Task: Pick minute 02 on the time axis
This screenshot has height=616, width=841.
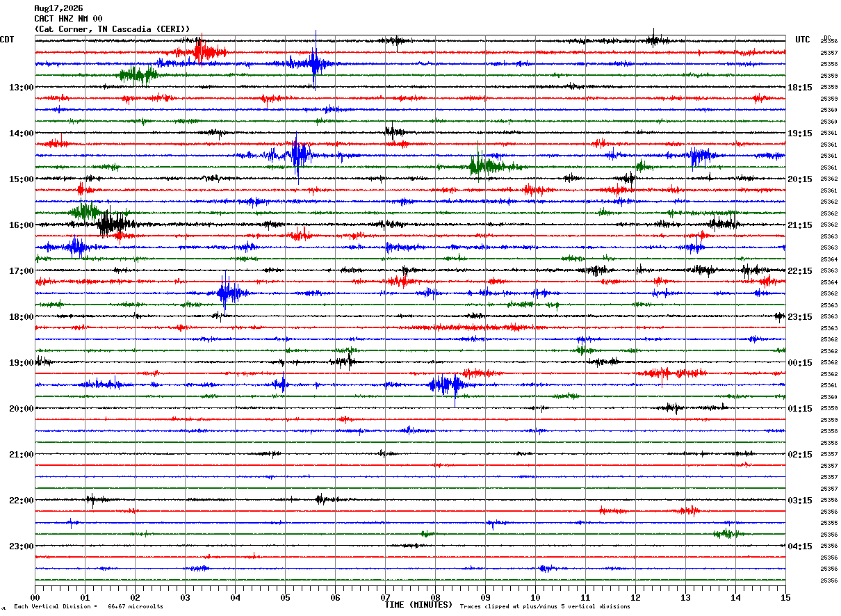Action: [x=135, y=597]
